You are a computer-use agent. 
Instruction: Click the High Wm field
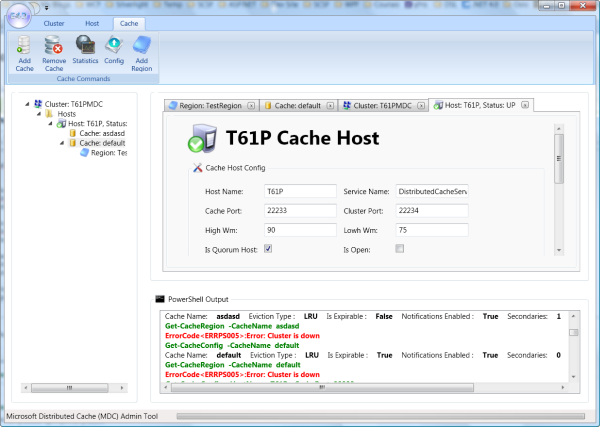click(300, 230)
